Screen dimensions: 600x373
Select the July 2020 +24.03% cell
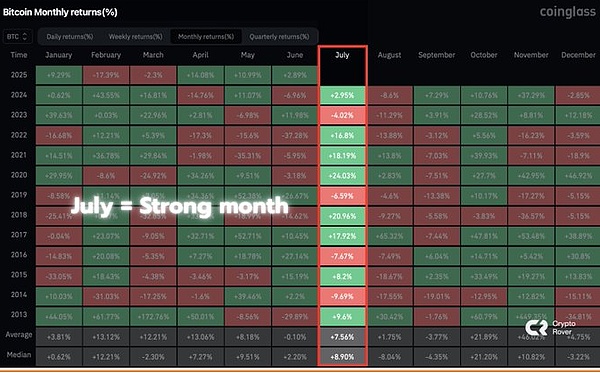tap(342, 176)
